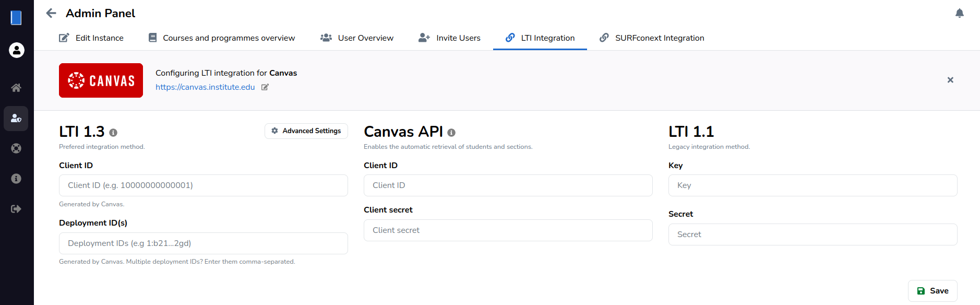Open Advanced Settings for LTI 1.3

tap(306, 131)
